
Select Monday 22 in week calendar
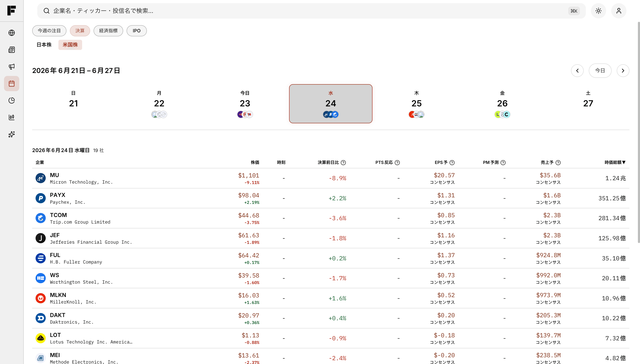(x=159, y=104)
